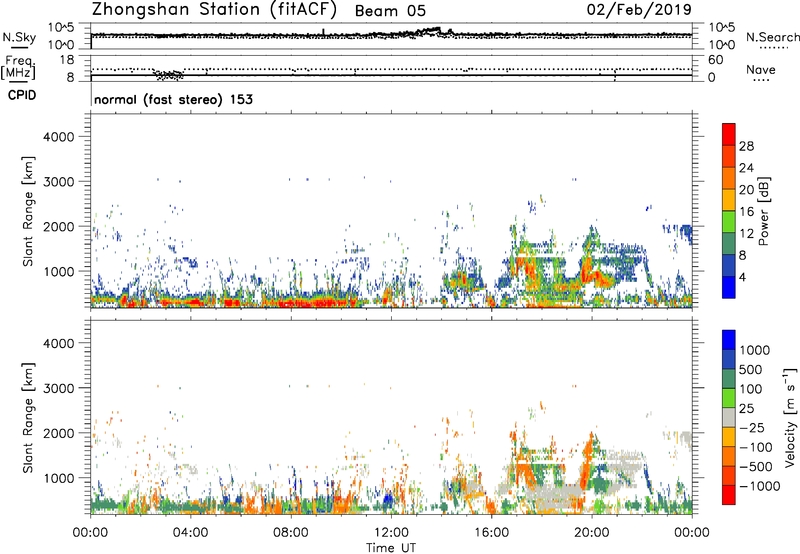Image resolution: width=800 pixels, height=554 pixels.
Task: Click the '-1000' velocity colorbar tick value
Action: click(759, 486)
